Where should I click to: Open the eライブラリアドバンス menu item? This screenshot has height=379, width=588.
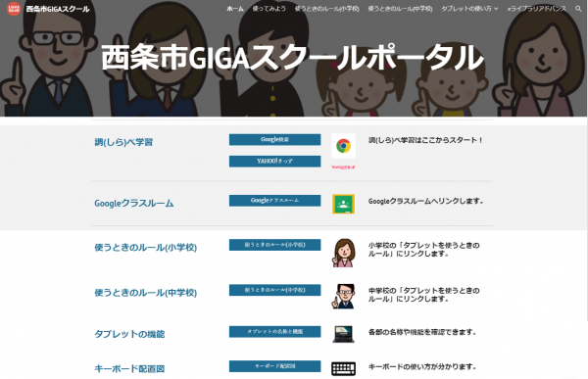click(x=537, y=9)
